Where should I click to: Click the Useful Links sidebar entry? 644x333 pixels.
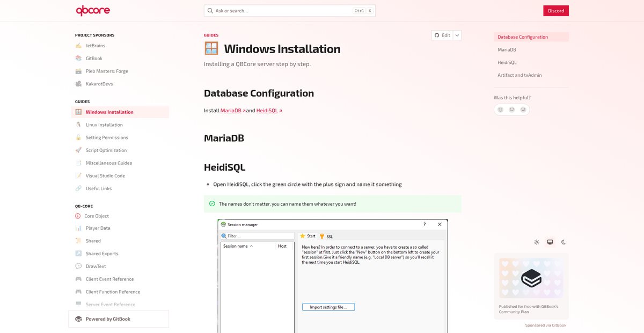pyautogui.click(x=120, y=189)
